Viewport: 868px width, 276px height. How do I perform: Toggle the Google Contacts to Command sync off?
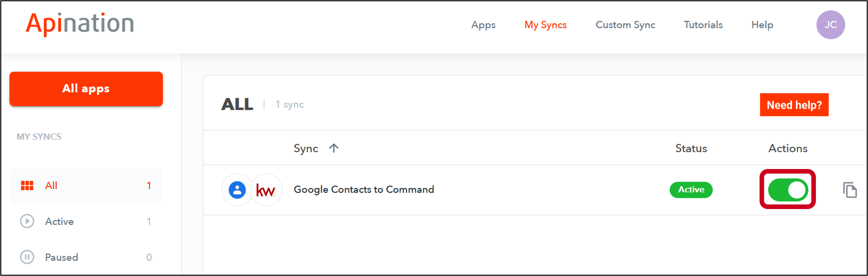tap(787, 190)
